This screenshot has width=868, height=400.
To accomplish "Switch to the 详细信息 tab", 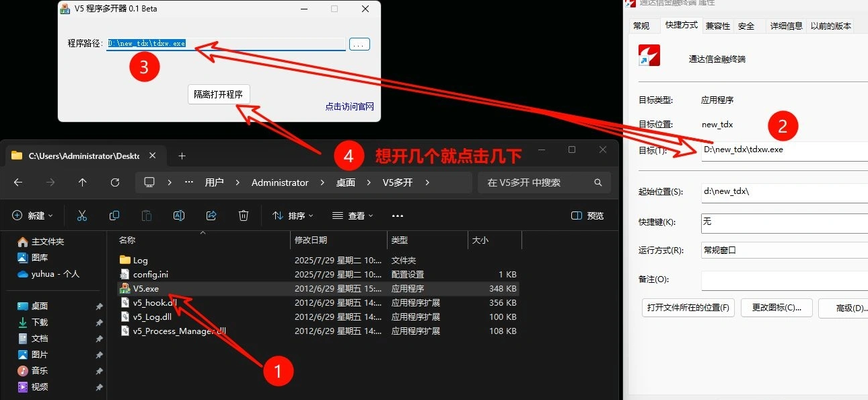I will [x=786, y=26].
